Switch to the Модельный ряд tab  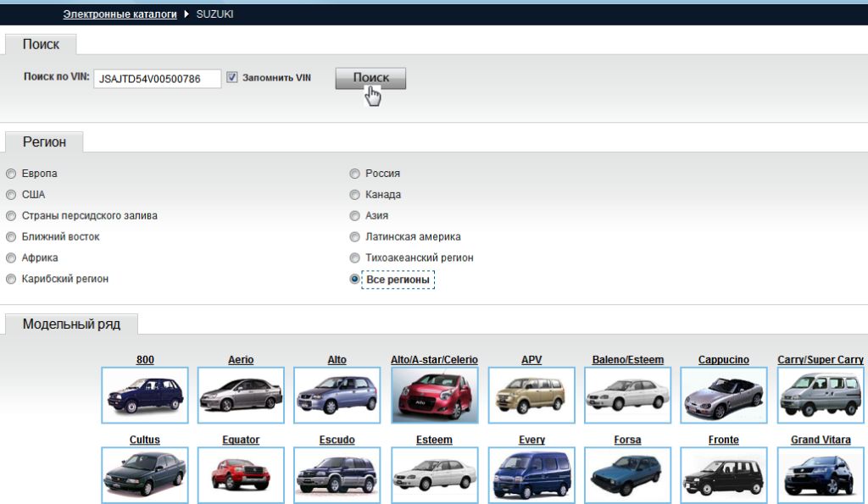click(71, 324)
